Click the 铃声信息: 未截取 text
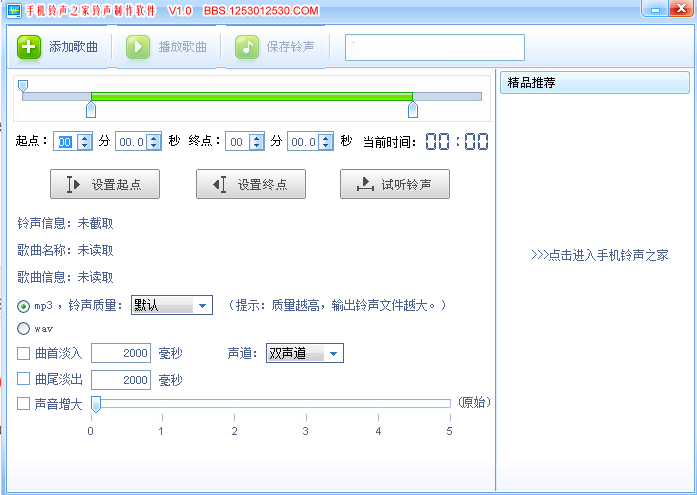 [65, 224]
